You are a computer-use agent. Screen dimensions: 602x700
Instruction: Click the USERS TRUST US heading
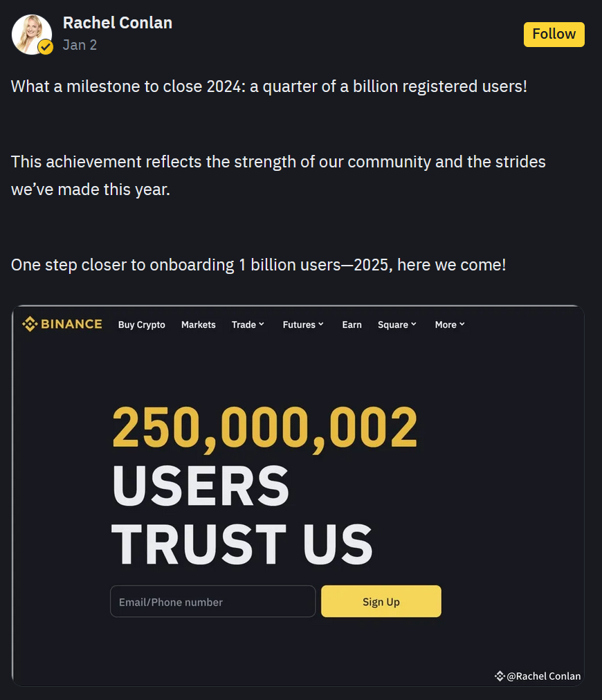(x=242, y=515)
